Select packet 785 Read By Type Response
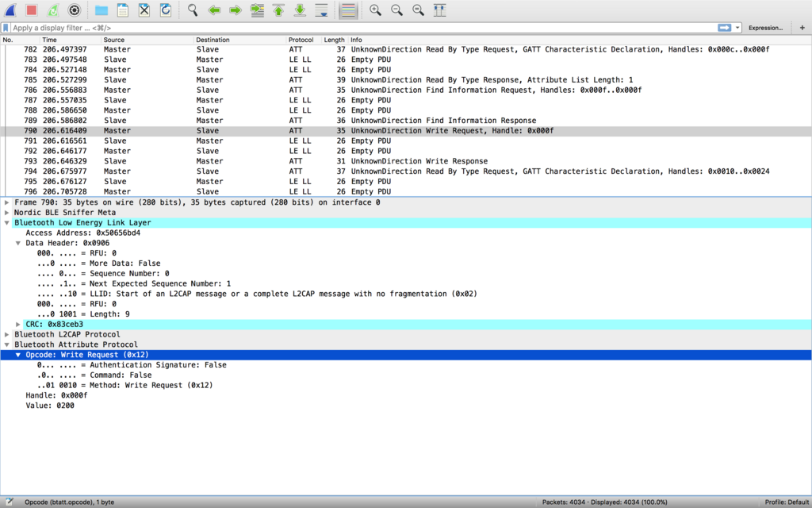The image size is (812, 508). coord(406,80)
